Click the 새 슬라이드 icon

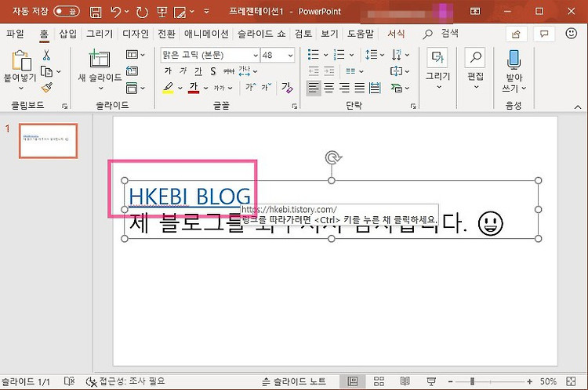[100, 59]
